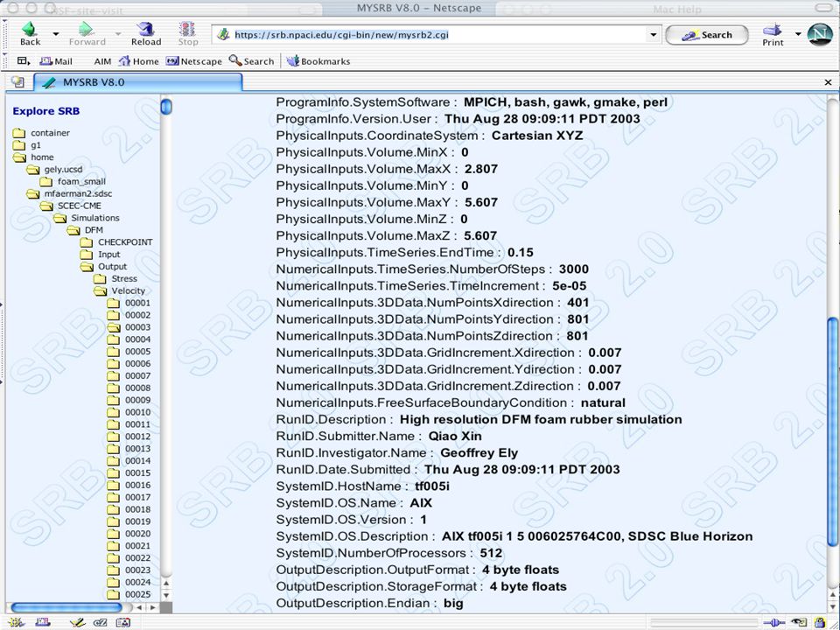Viewport: 840px width, 630px height.
Task: Toggle the online/offline plug icon
Action: tap(774, 622)
